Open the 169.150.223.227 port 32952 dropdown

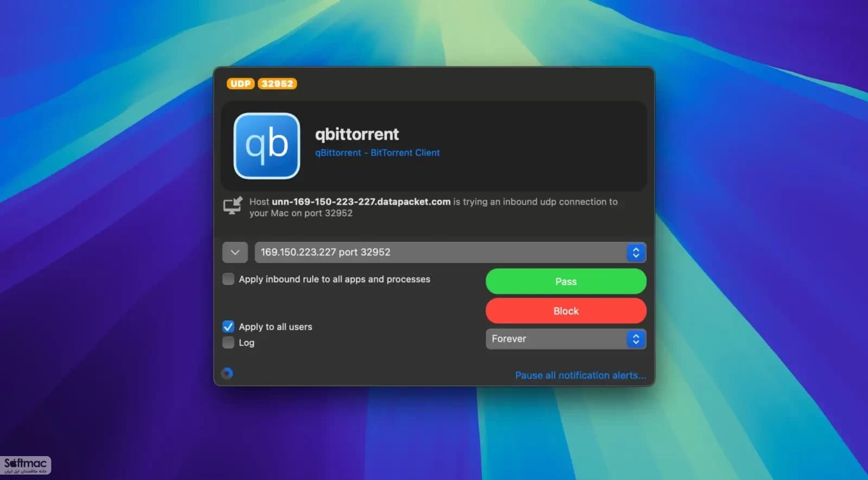[x=450, y=252]
